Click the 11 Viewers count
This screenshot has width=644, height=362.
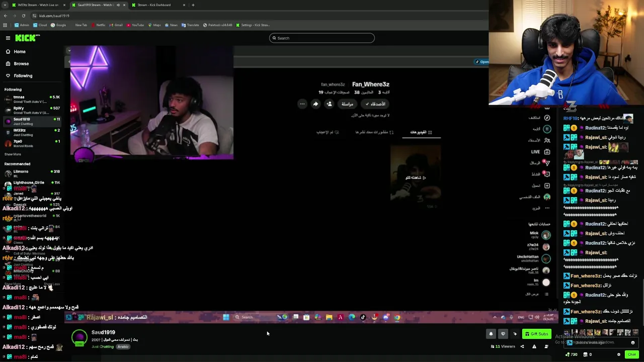503,346
